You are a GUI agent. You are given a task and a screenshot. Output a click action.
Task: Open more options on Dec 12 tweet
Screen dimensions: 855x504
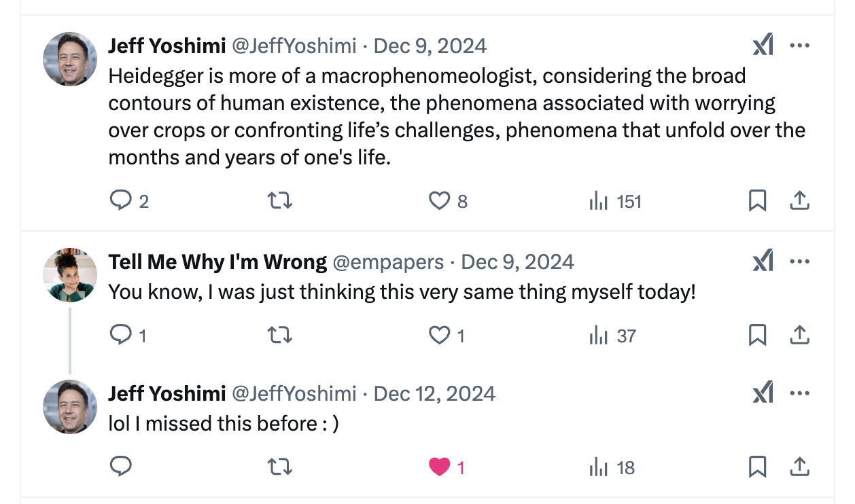click(799, 393)
